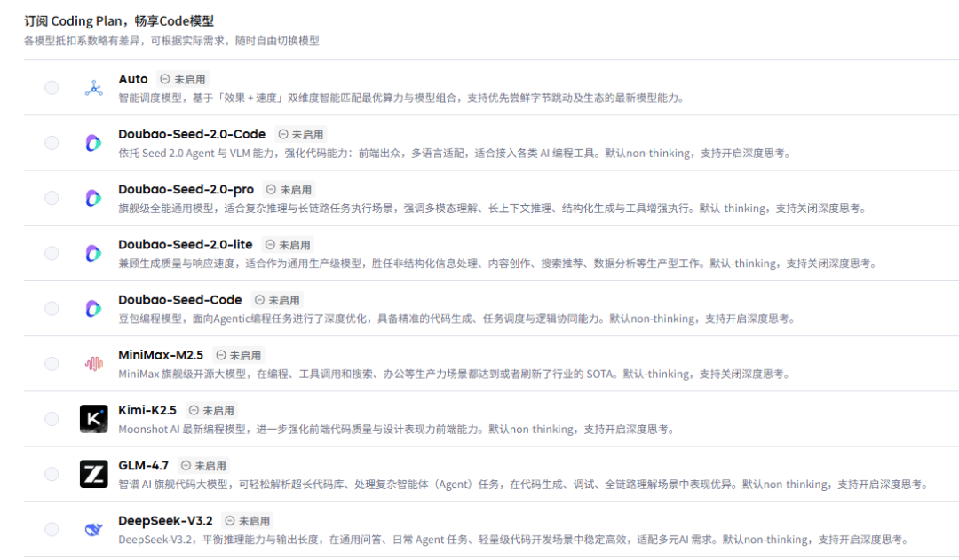Click the Kimi-K2.5 model name

pyautogui.click(x=147, y=410)
